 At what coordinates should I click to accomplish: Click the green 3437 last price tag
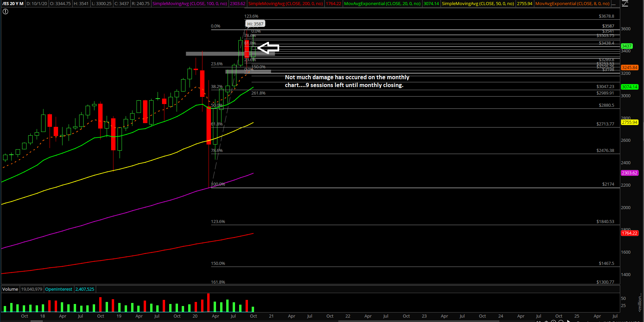tap(627, 46)
